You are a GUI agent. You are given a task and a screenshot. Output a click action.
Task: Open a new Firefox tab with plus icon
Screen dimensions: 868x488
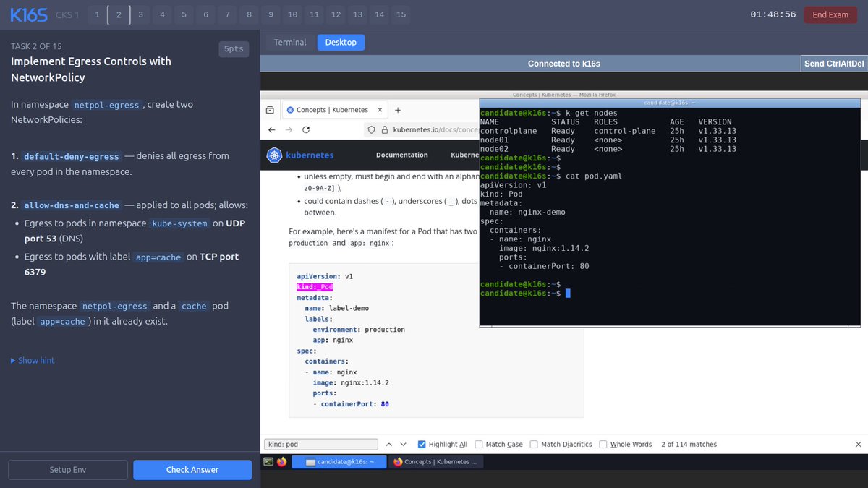[x=397, y=110]
